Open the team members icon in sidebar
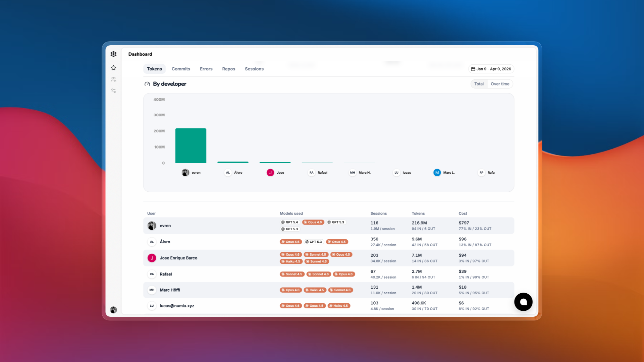Image resolution: width=644 pixels, height=362 pixels. 113,79
